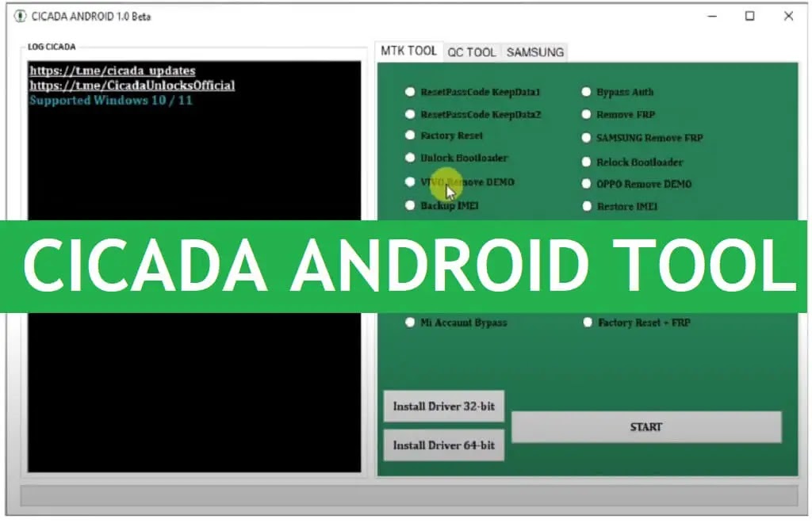Image resolution: width=812 pixels, height=523 pixels.
Task: Open the t.me/cicada_updates link
Action: tap(113, 71)
